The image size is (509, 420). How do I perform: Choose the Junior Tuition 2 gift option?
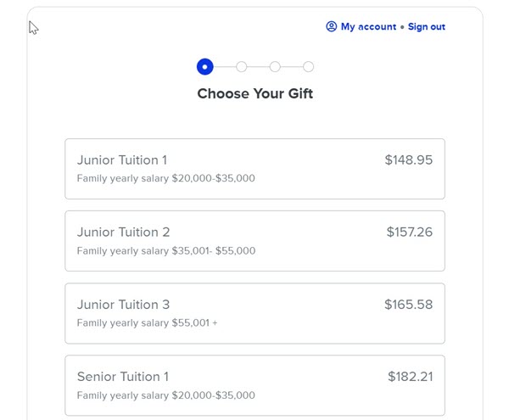[255, 241]
